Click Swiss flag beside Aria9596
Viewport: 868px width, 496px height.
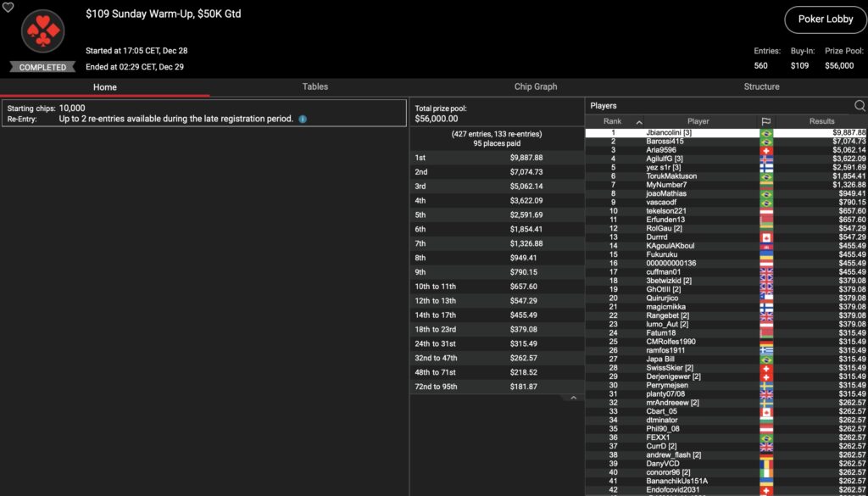(766, 150)
